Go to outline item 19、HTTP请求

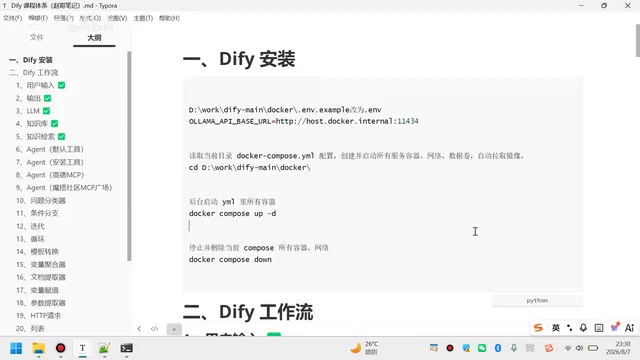(38, 316)
